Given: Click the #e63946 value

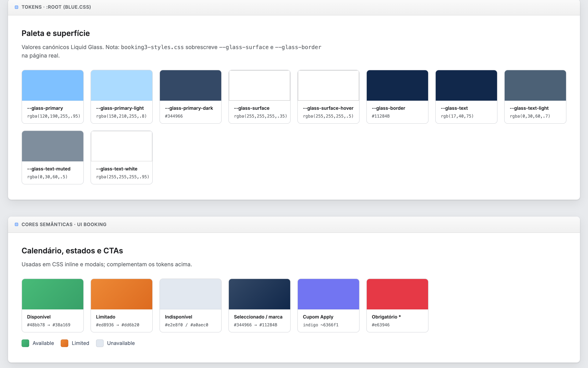Looking at the screenshot, I should click(381, 325).
